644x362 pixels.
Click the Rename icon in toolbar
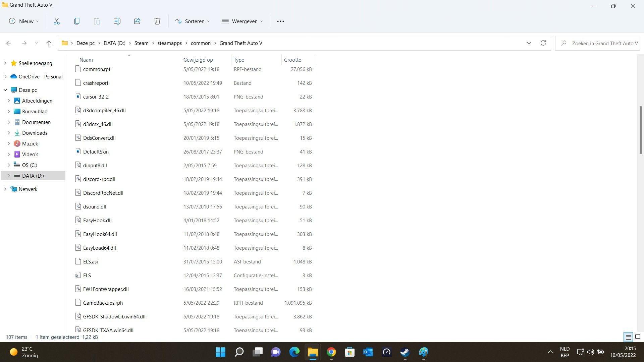point(117,21)
